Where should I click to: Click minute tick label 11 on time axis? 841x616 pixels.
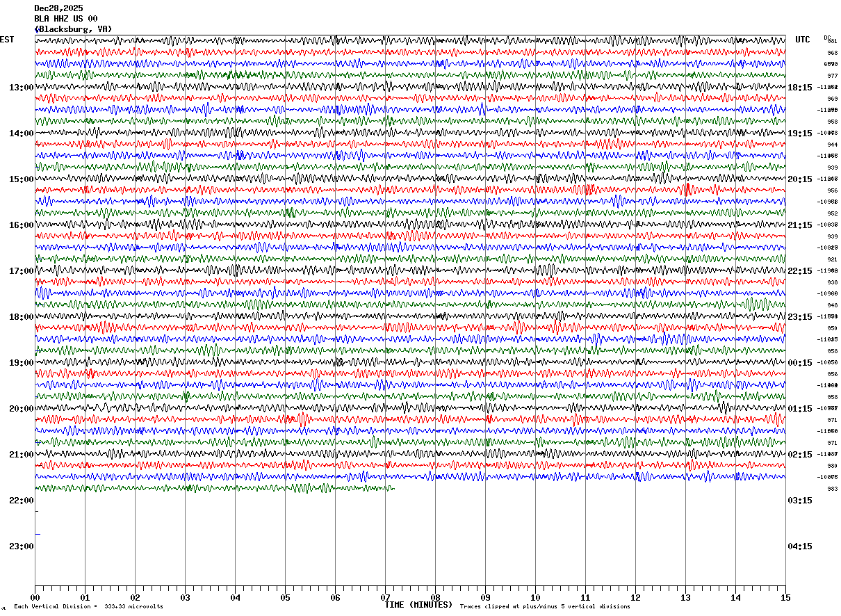pos(585,598)
